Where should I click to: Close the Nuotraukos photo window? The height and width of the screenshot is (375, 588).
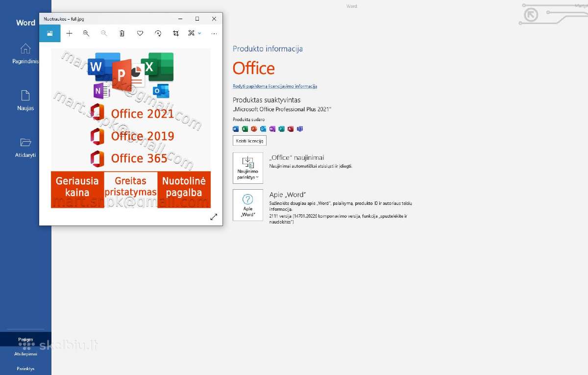(214, 19)
